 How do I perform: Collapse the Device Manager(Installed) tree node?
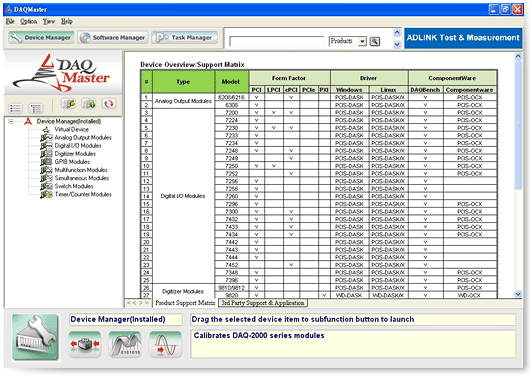coord(11,121)
